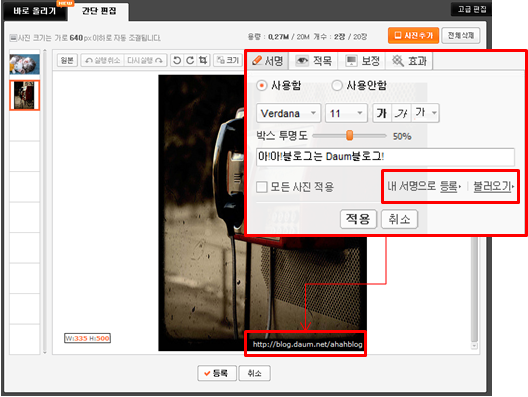Click the signature text input field

[385, 157]
